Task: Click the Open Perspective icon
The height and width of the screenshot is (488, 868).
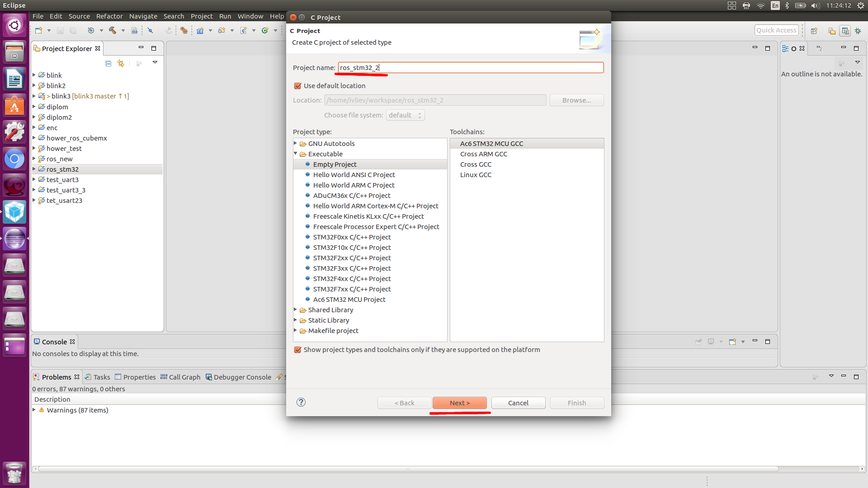Action: click(814, 31)
